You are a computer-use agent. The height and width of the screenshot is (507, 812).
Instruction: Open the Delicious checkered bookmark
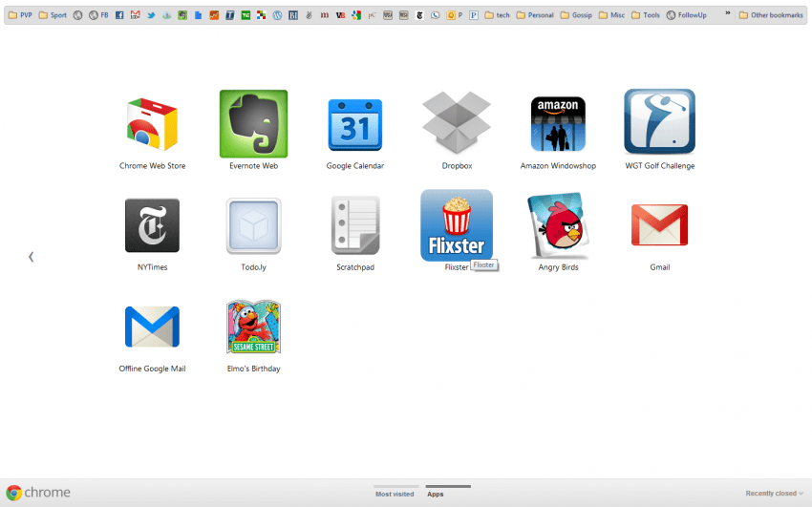[x=261, y=15]
